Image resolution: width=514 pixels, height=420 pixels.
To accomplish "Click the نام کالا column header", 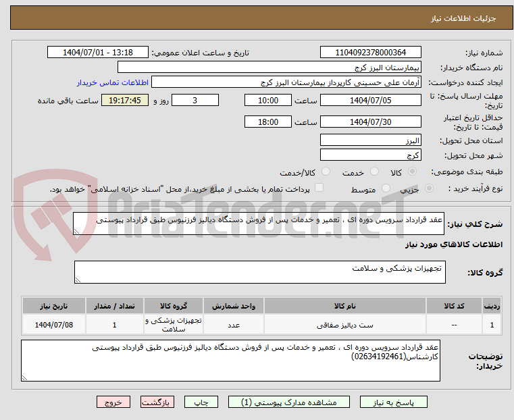I will pos(345,306).
